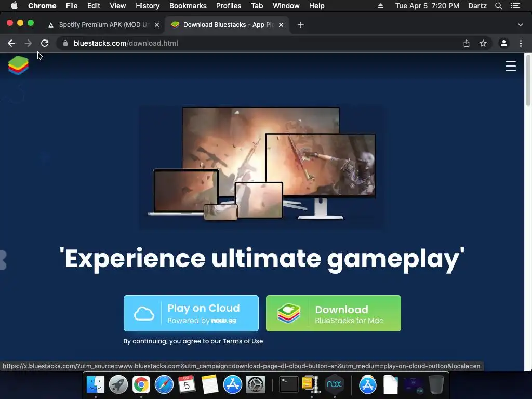The image size is (532, 399).
Task: Open the archive utility zipper icon in Dock
Action: (x=311, y=384)
